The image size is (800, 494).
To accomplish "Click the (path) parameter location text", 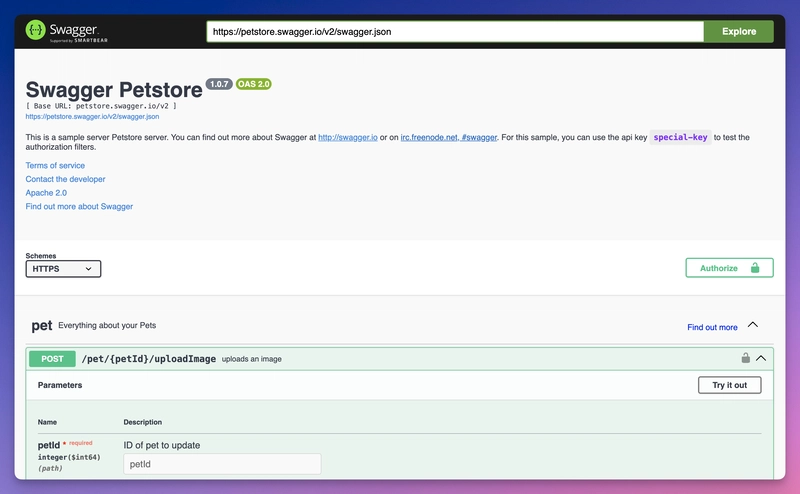I will [x=50, y=468].
